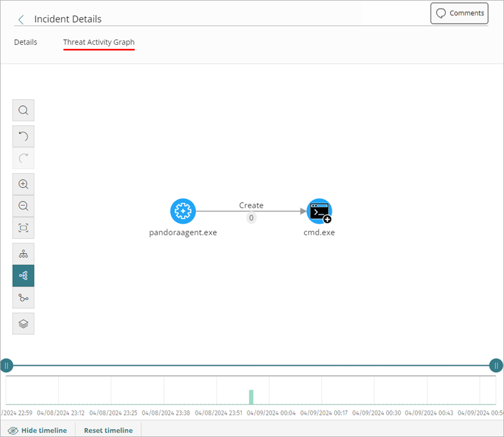
Task: Zoom in on the threat graph
Action: (x=23, y=184)
